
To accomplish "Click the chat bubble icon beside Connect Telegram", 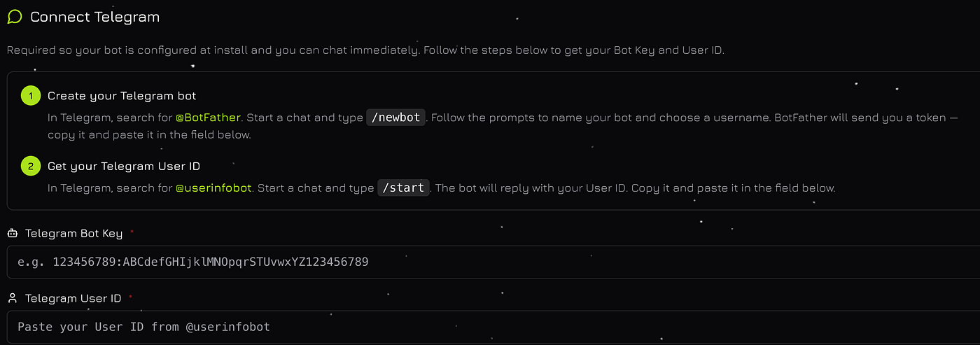I will 15,17.
